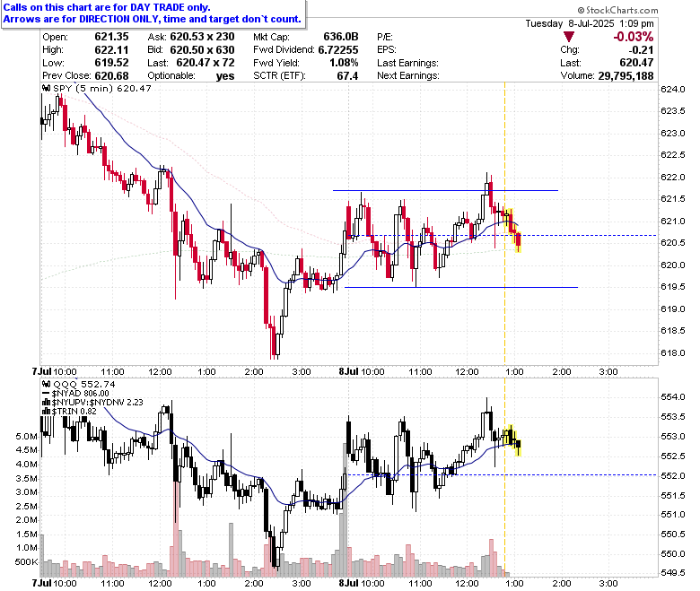Viewport: 700px width, 591px height.
Task: Click the orange dashed vertical time marker
Action: coord(505,330)
